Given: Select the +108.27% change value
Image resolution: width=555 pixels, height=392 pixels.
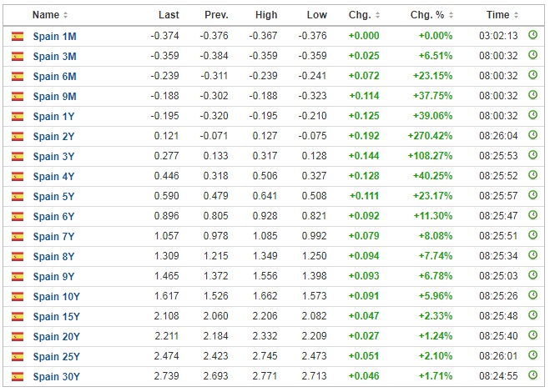Looking at the screenshot, I should point(430,156).
